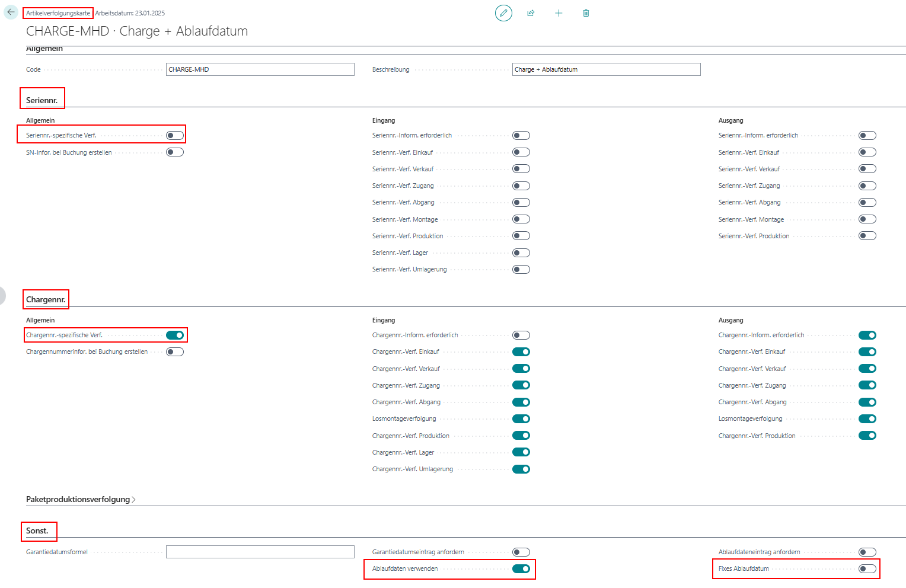Collapse the Sonst. section header

point(37,531)
